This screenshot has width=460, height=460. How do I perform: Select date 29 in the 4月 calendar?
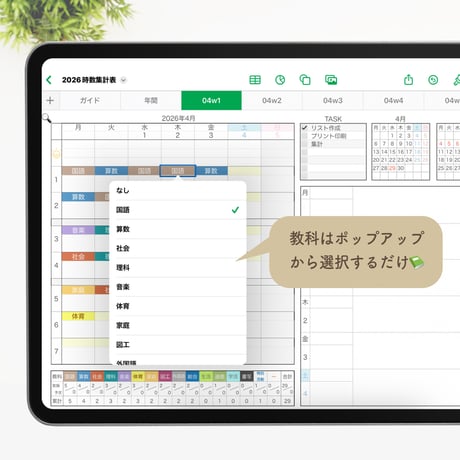[x=392, y=168]
